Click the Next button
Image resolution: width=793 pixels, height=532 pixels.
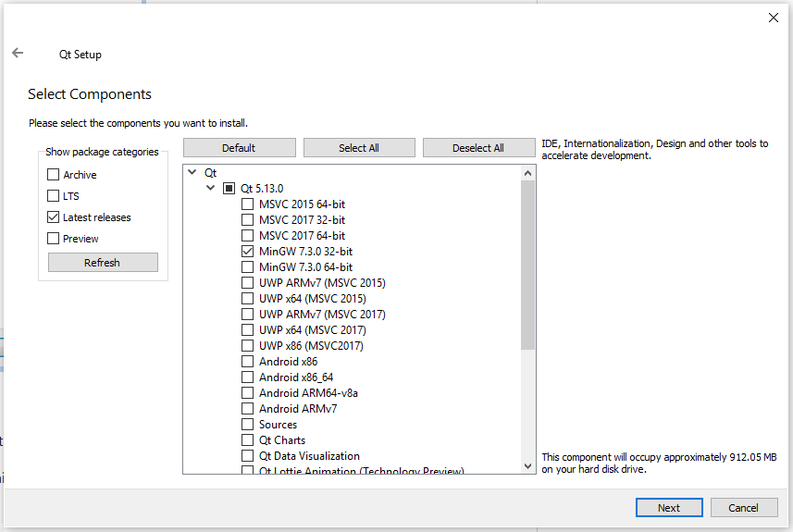click(669, 508)
